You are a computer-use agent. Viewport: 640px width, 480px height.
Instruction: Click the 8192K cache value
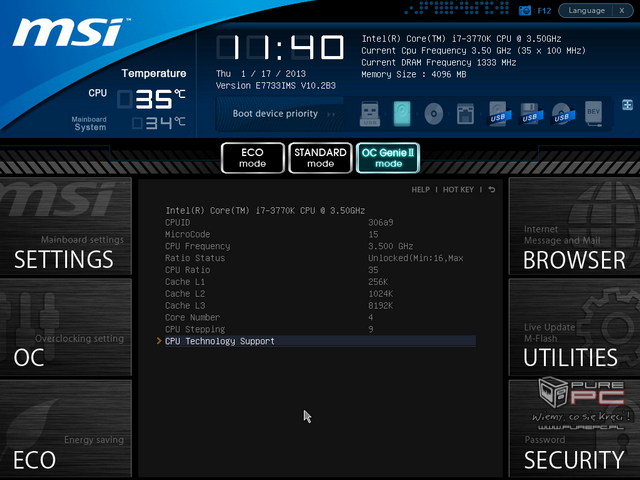tap(380, 305)
